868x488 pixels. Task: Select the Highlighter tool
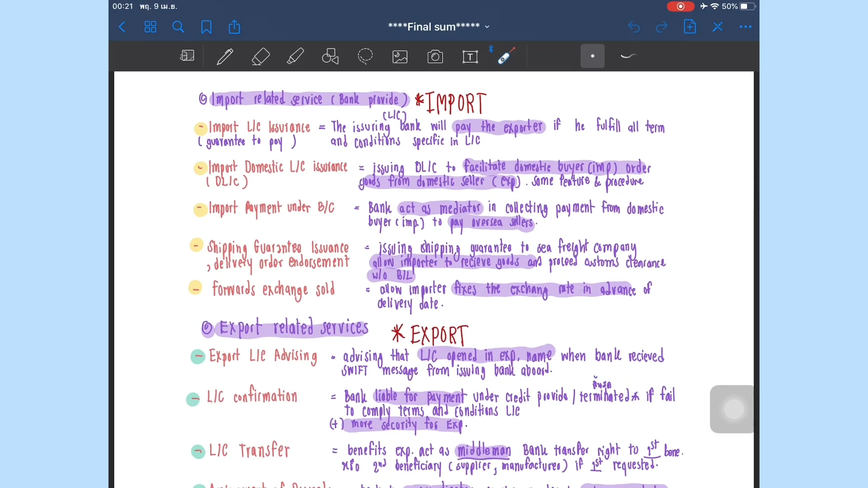[x=295, y=56]
